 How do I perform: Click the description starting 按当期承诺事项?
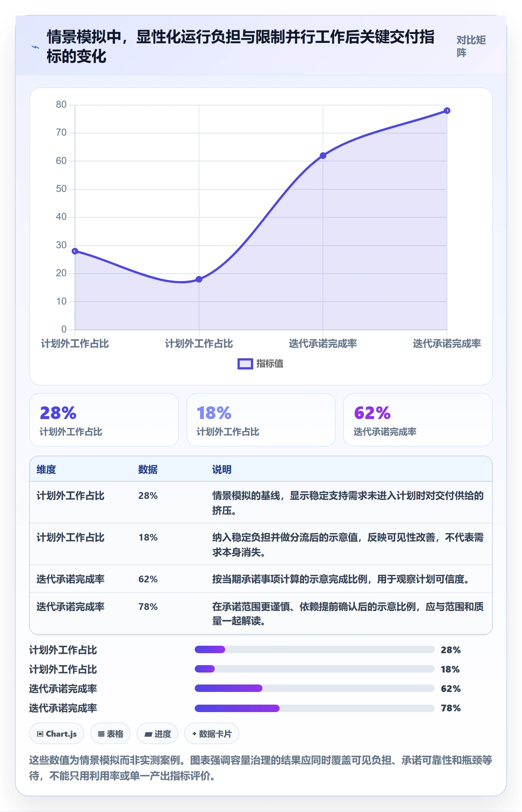coord(341,579)
